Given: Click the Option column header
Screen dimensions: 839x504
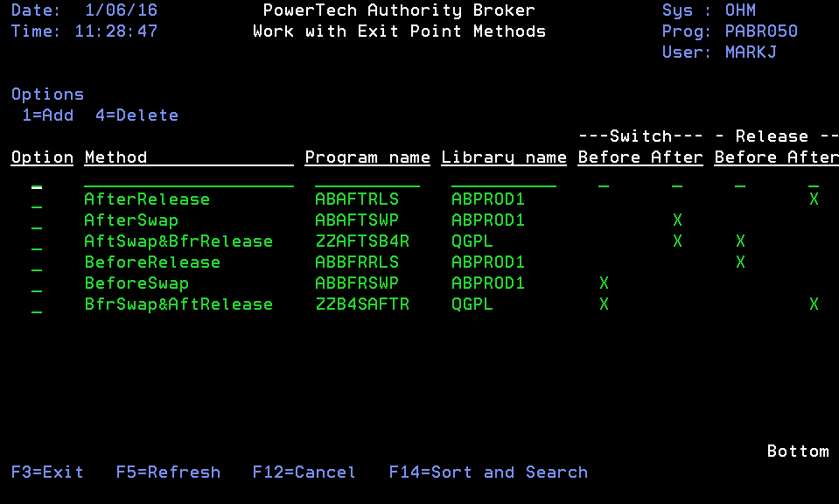Looking at the screenshot, I should pyautogui.click(x=42, y=157).
